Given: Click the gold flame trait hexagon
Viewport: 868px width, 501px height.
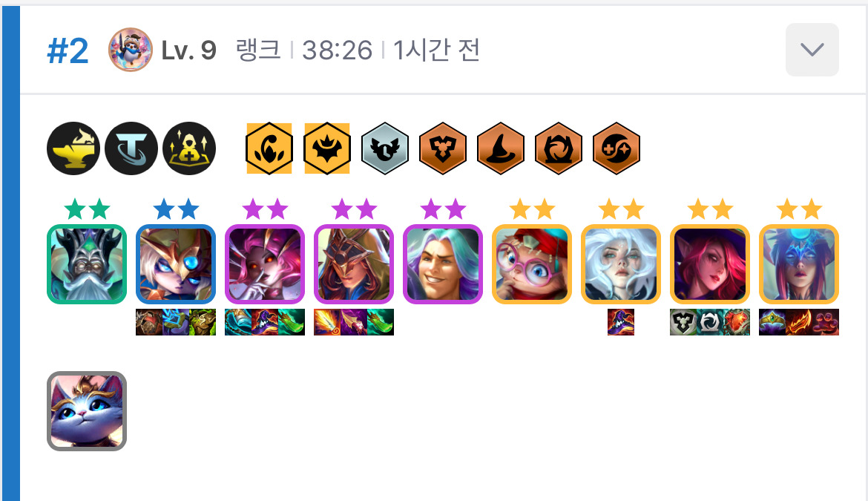Looking at the screenshot, I should tap(269, 148).
